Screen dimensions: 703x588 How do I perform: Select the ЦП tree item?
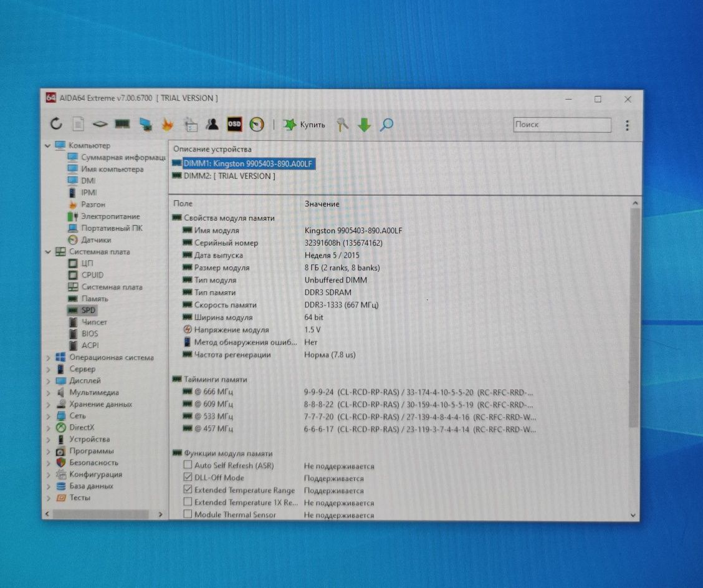80,263
